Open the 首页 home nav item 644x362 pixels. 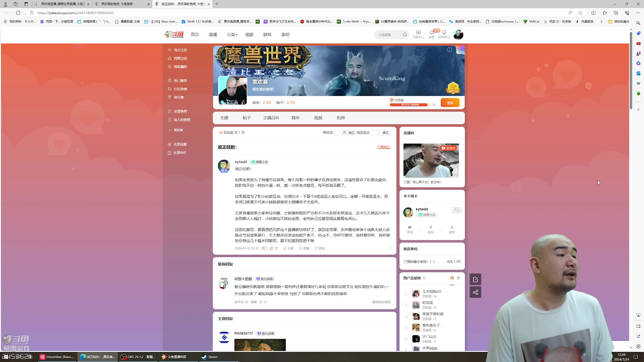pos(195,35)
